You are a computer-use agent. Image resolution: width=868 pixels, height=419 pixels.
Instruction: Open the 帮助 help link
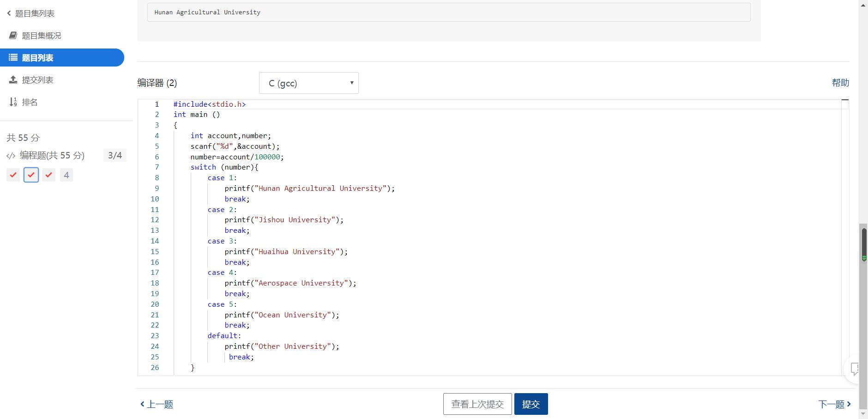pyautogui.click(x=840, y=83)
